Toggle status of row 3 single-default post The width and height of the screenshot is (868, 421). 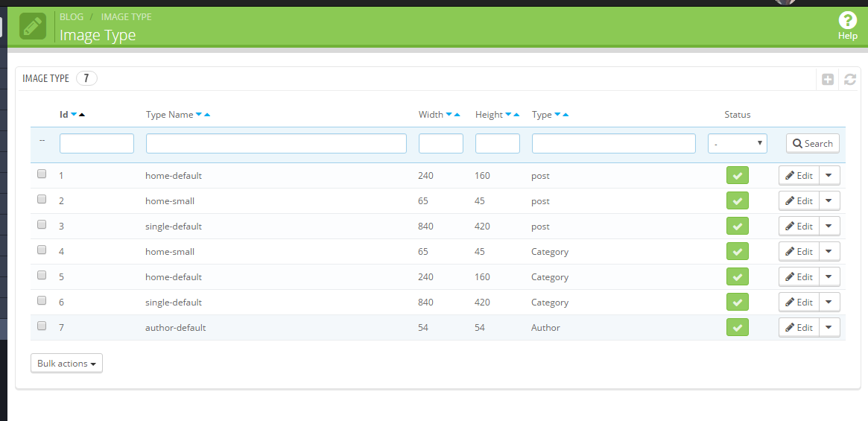coord(738,226)
